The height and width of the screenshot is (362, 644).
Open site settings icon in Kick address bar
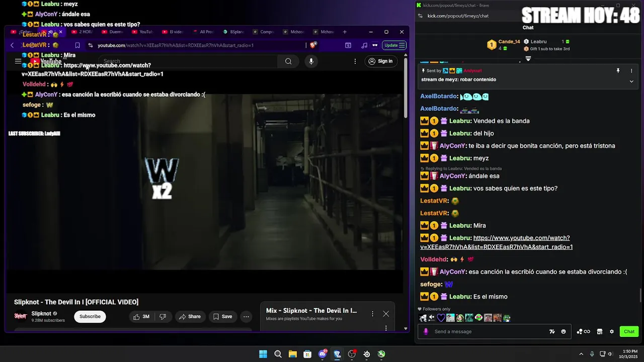421,16
